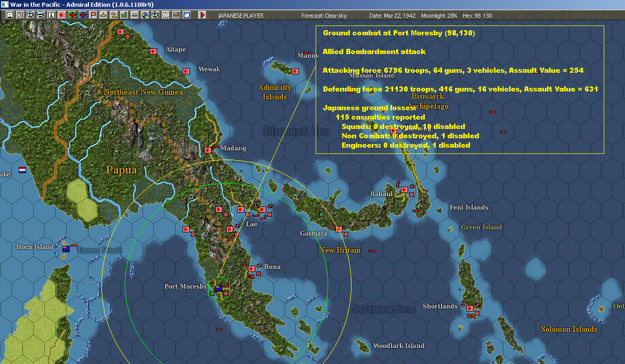Viewport: 625px width, 364px height.
Task: Click the New Britain island label
Action: point(340,250)
